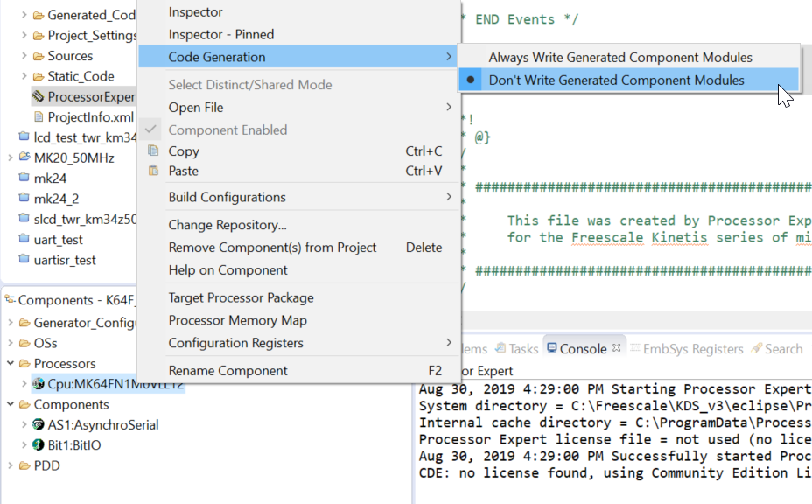812x504 pixels.
Task: Click the Cpu:MK64FN1M0VLL12 processor icon
Action: tap(38, 384)
